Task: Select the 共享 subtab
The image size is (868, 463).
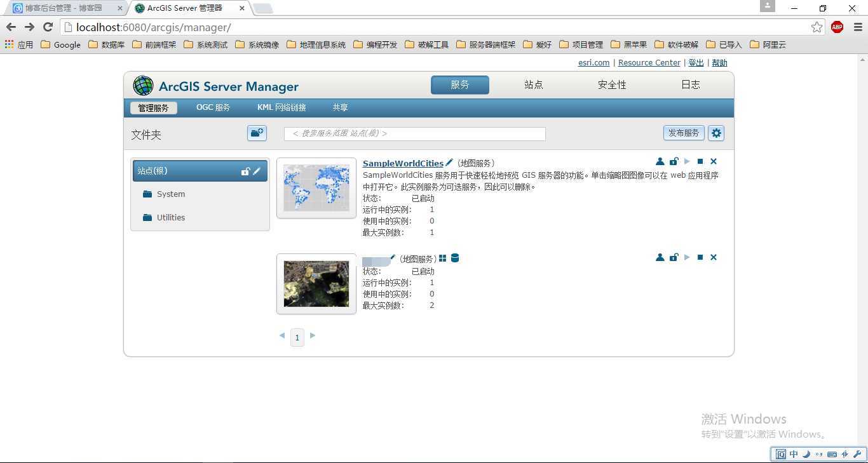Action: click(341, 107)
